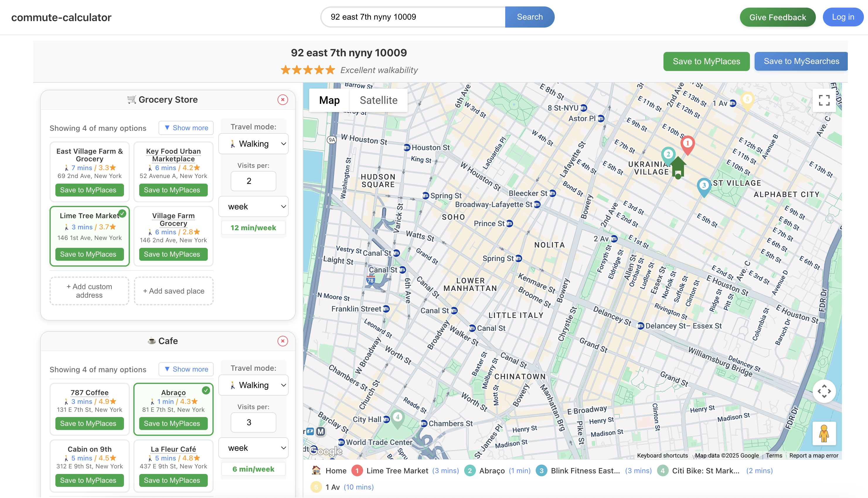Viewport: 868px width, 498px height.
Task: Click the 2 Av subway station icon
Action: coord(614,239)
